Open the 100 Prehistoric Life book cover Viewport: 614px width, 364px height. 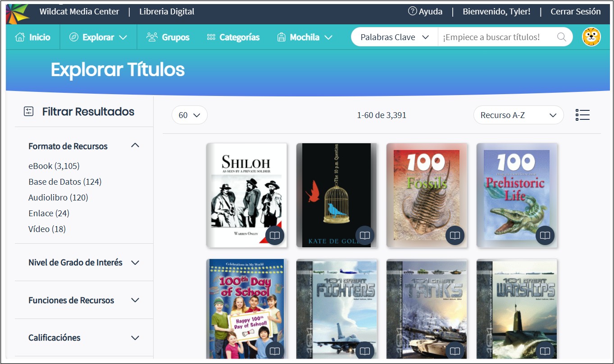pyautogui.click(x=517, y=195)
